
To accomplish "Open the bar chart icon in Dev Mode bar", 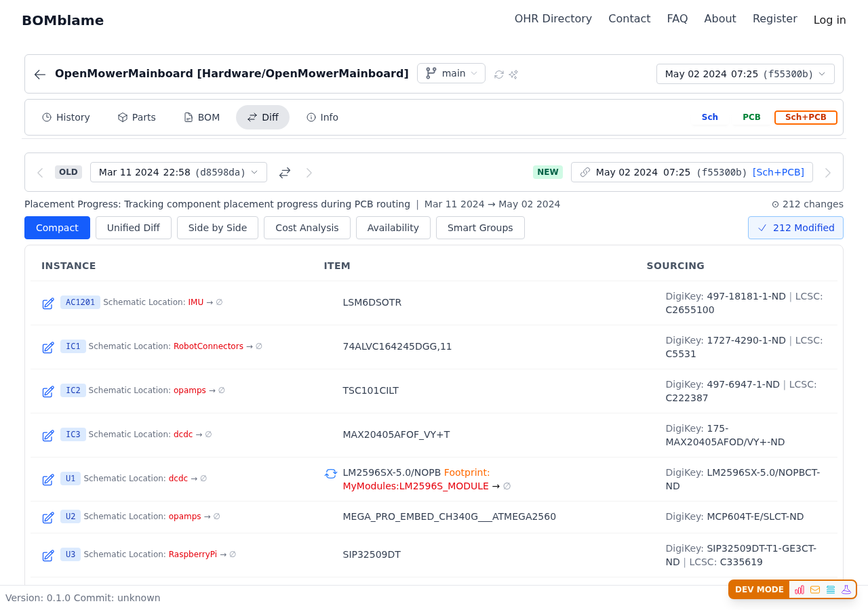I will (800, 590).
